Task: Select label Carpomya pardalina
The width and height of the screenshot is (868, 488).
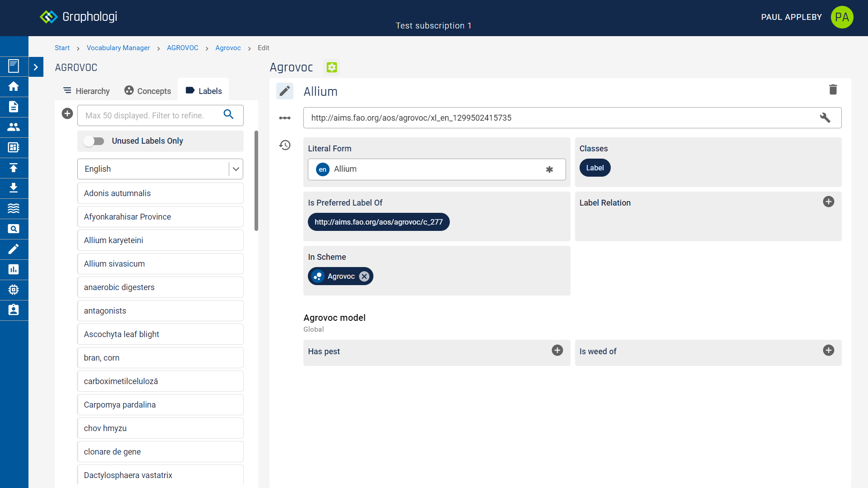Action: [x=160, y=405]
